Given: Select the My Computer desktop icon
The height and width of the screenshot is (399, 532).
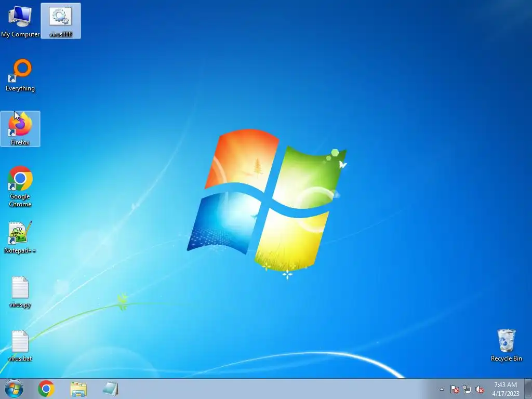Looking at the screenshot, I should click(20, 20).
